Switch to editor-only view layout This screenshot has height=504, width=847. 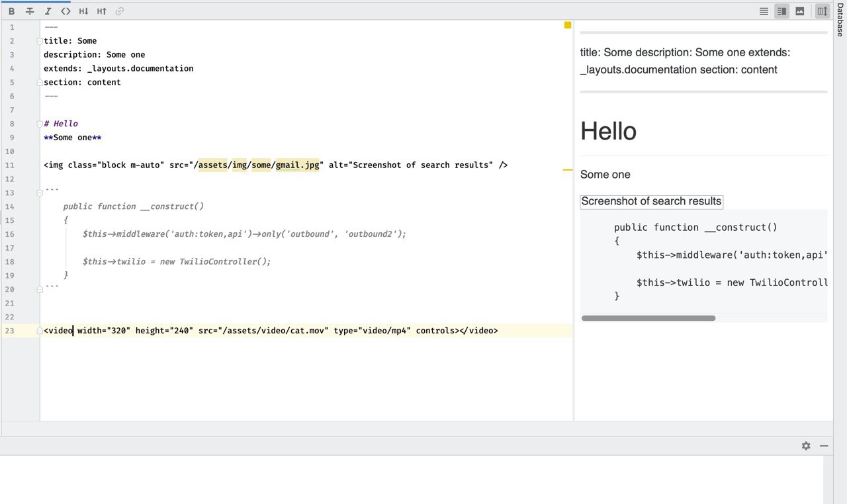(x=764, y=11)
